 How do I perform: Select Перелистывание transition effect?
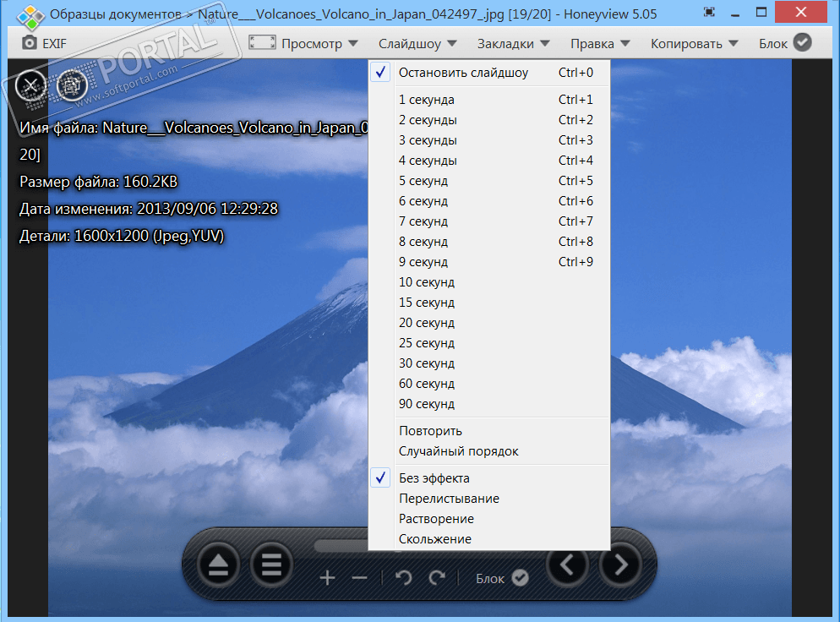pos(489,499)
